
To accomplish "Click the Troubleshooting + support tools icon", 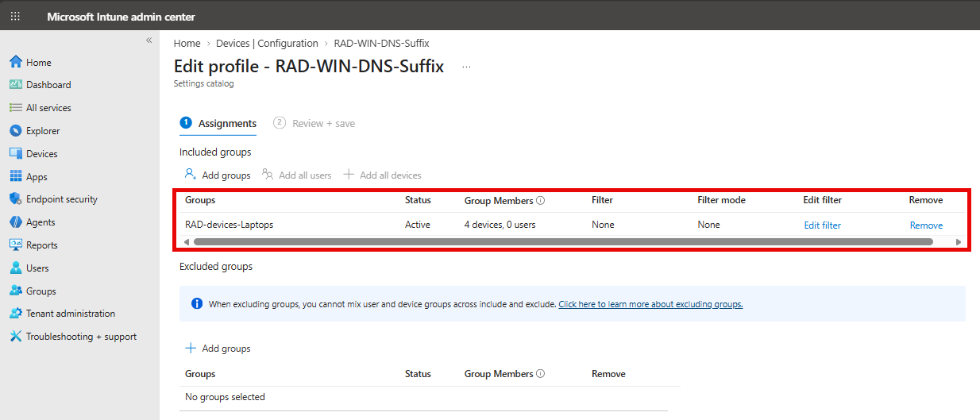I will (15, 337).
